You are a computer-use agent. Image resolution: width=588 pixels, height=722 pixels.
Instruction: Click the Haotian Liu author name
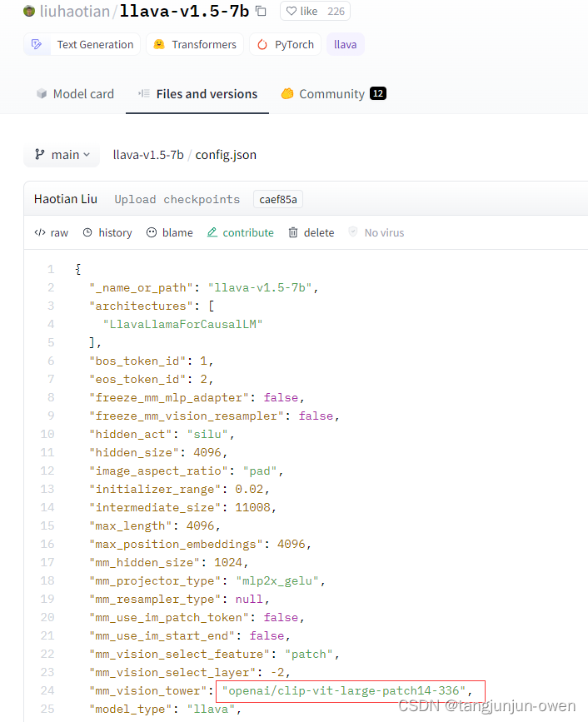coord(66,199)
